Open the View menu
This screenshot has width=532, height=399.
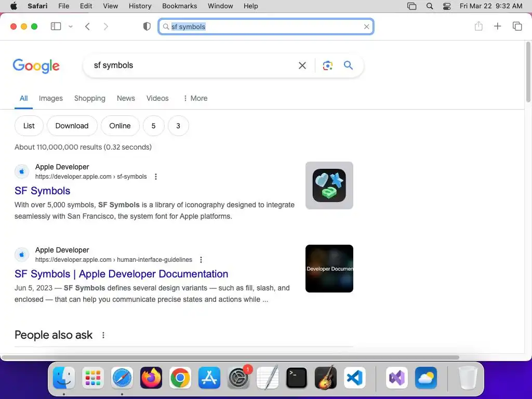pos(110,6)
